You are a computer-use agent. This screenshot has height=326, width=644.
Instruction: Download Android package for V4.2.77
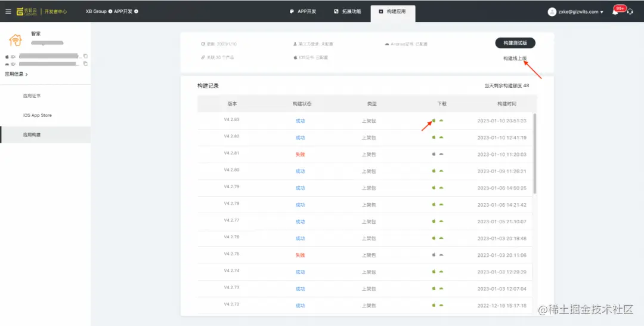(x=441, y=222)
